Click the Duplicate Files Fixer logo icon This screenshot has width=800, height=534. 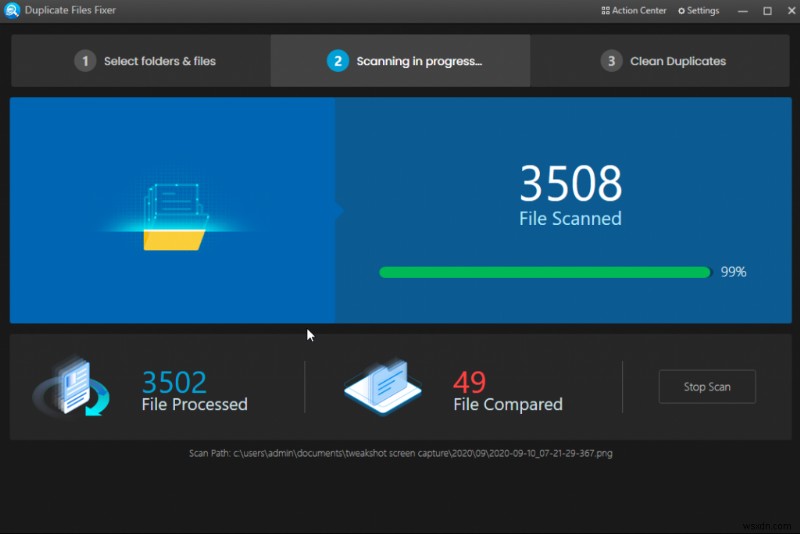pos(11,10)
